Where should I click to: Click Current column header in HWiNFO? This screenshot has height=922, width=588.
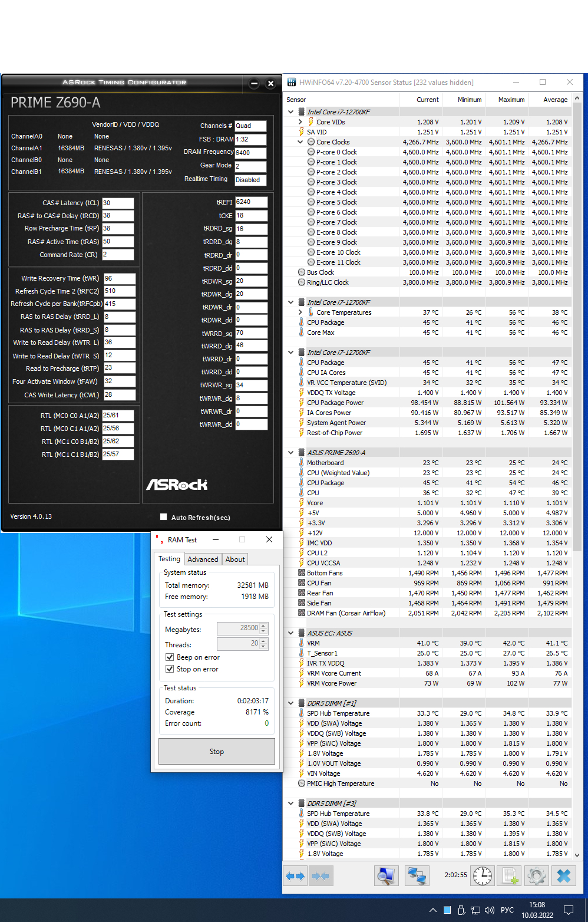point(421,100)
